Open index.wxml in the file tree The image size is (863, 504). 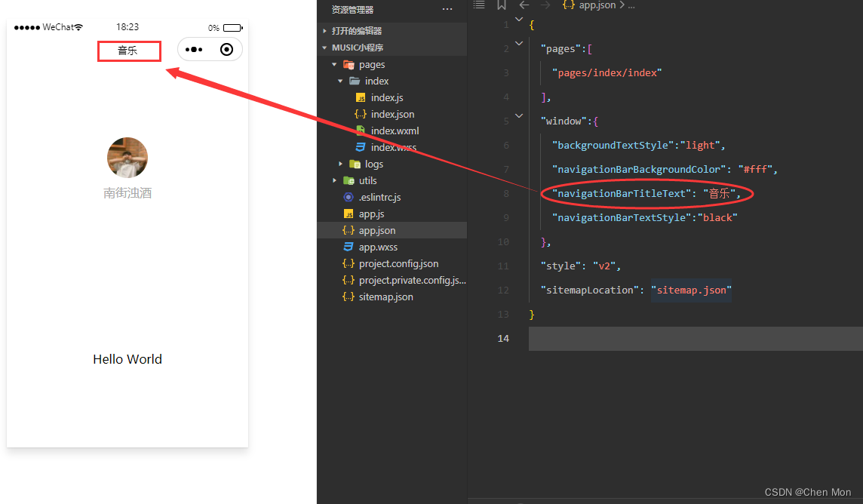(395, 131)
